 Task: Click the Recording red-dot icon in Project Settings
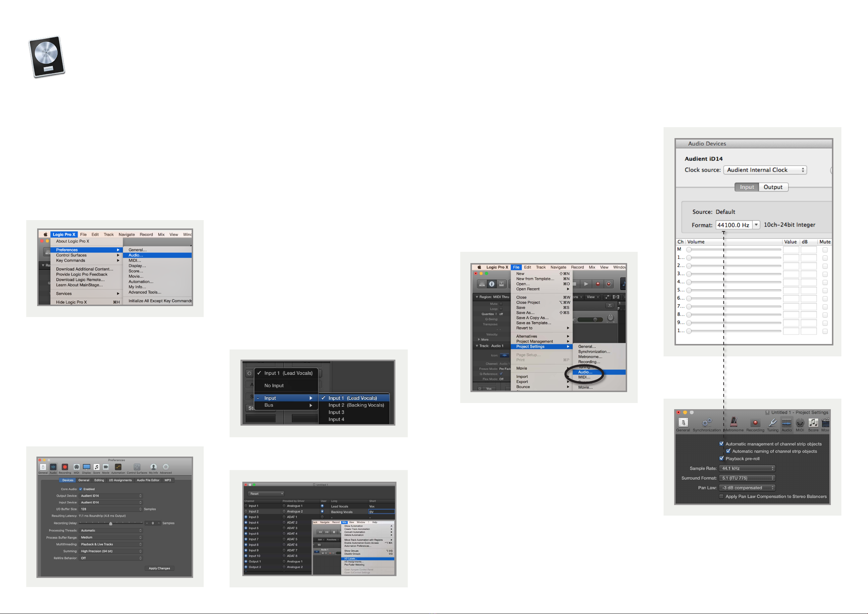pos(755,423)
